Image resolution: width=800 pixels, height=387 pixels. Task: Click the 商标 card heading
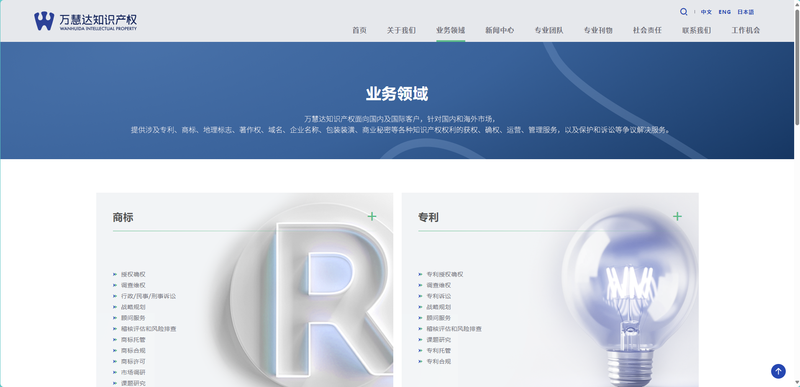coord(123,217)
